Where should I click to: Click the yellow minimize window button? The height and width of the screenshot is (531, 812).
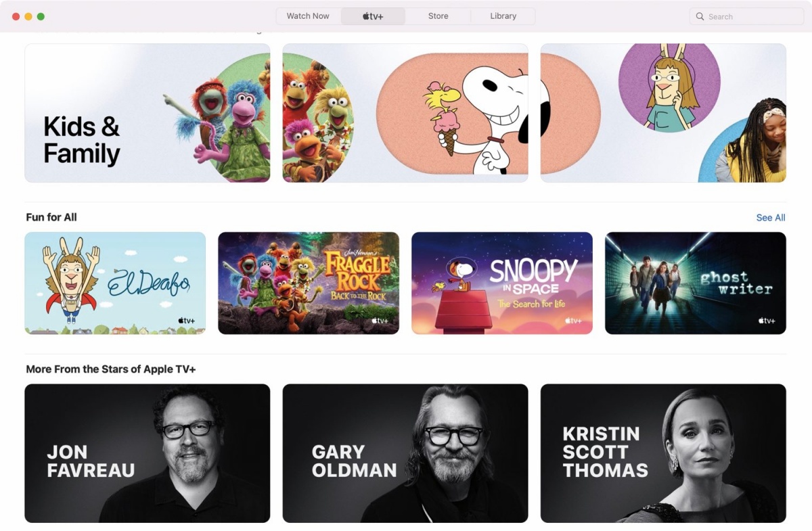[x=28, y=16]
